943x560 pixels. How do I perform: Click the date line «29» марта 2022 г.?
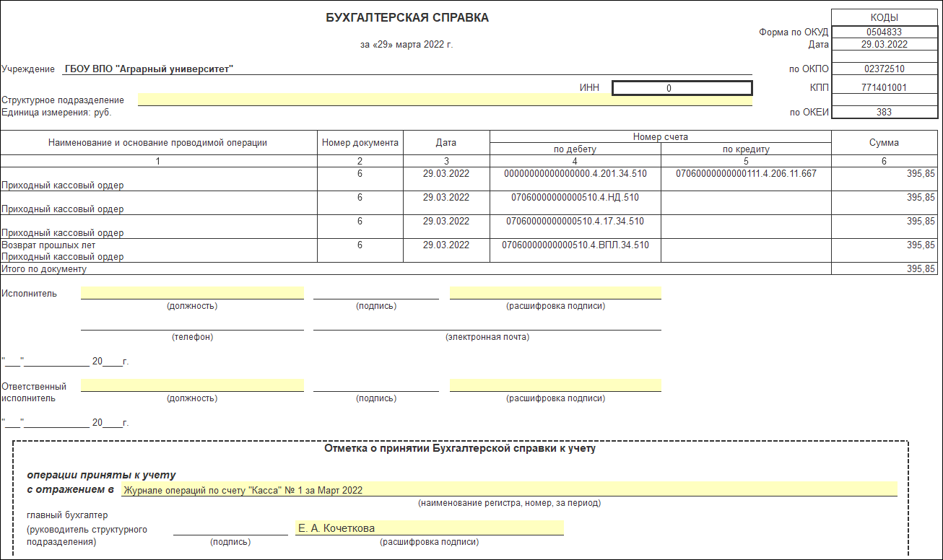(407, 45)
